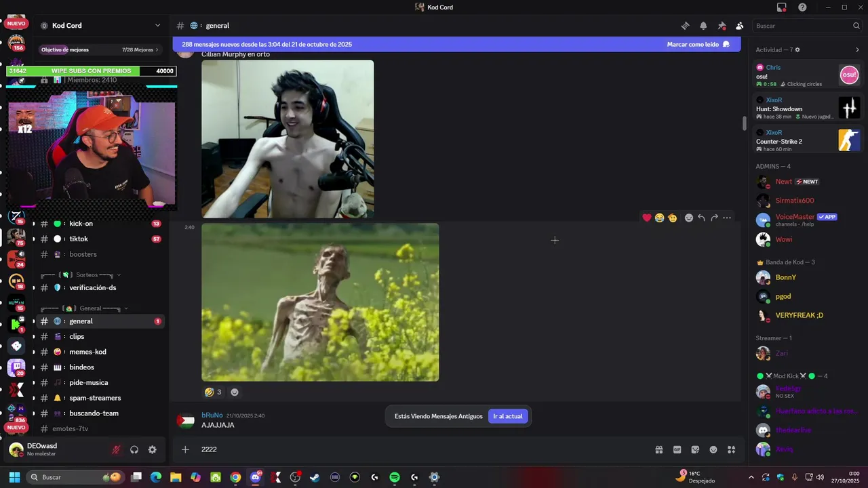
Task: Open the verificación-ds channel
Action: coord(100,287)
